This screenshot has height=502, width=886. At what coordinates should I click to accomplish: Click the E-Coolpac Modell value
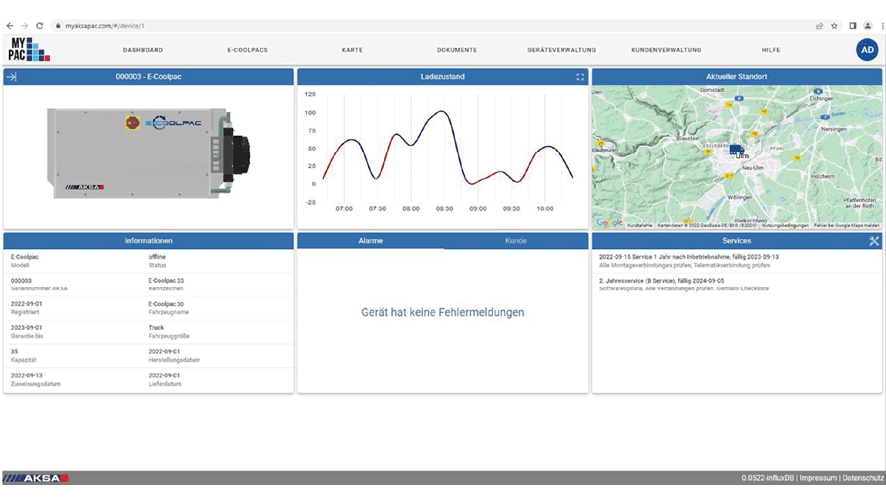tap(25, 257)
